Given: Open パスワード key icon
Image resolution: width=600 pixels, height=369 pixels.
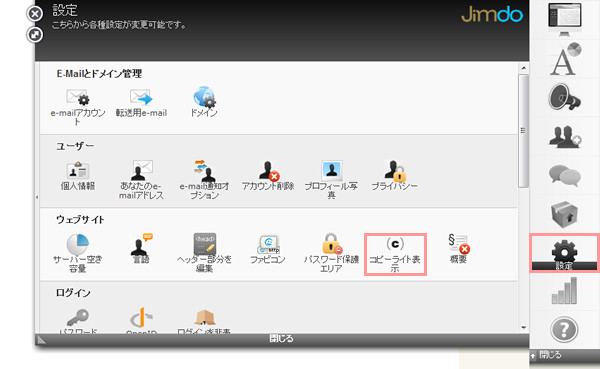Looking at the screenshot, I should (x=78, y=318).
